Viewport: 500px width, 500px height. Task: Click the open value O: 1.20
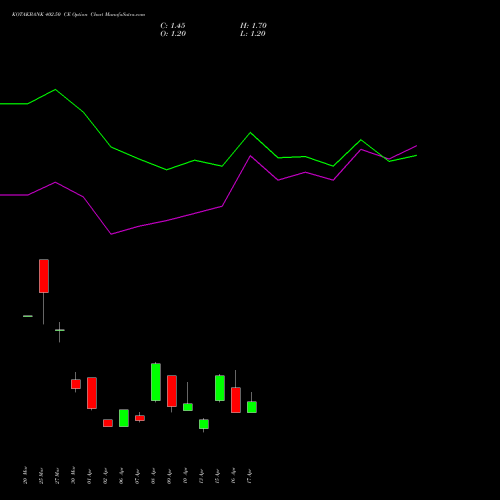click(x=173, y=34)
